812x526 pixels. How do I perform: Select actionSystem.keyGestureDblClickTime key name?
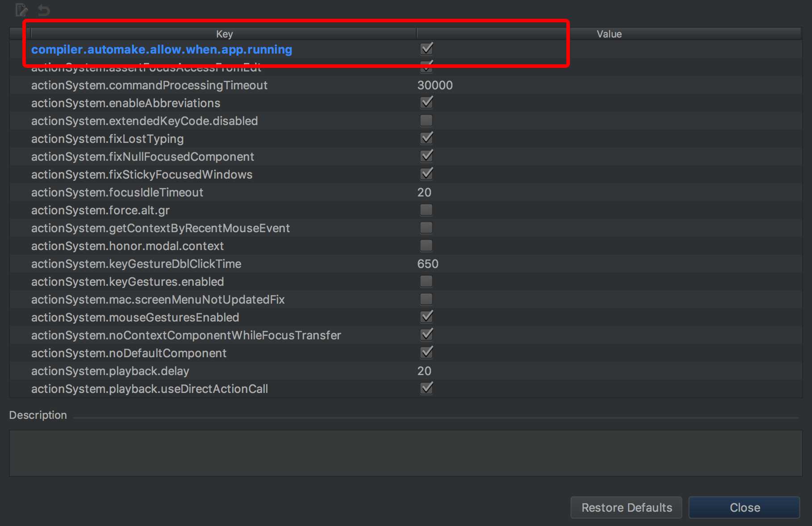pos(136,264)
